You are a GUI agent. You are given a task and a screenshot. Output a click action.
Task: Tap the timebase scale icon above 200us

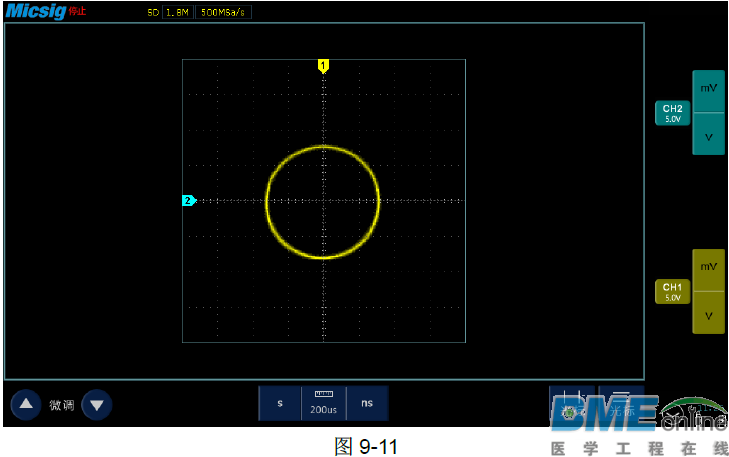[x=323, y=394]
